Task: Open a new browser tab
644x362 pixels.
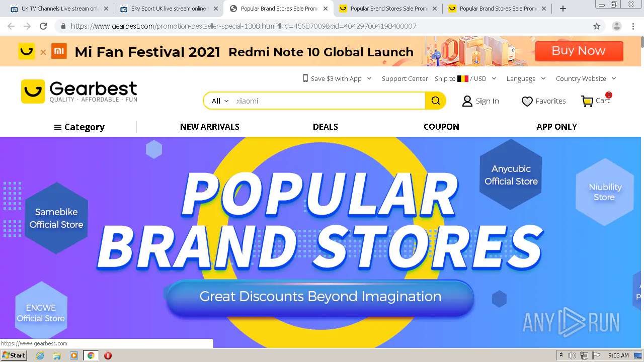Action: click(x=563, y=9)
